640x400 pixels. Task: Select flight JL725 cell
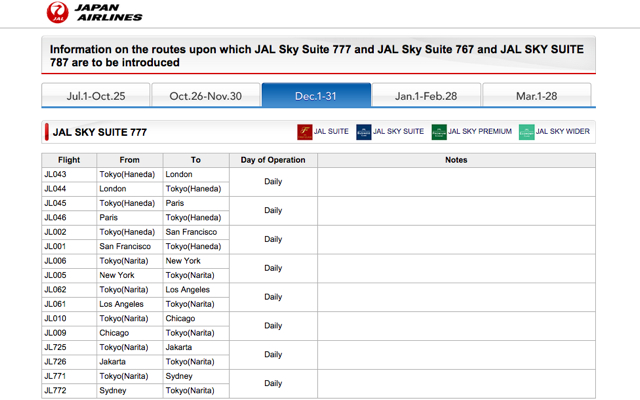click(x=69, y=347)
